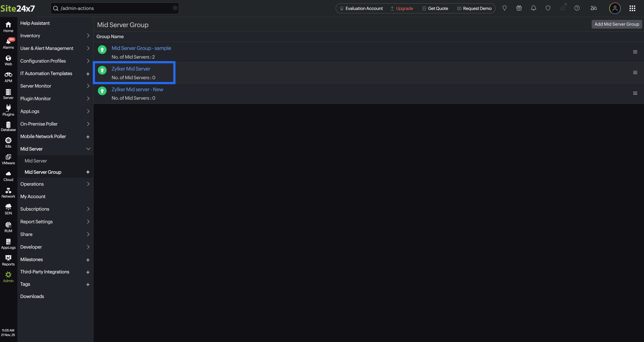Open the RUM section in the sidebar
The height and width of the screenshot is (342, 644).
[x=8, y=227]
